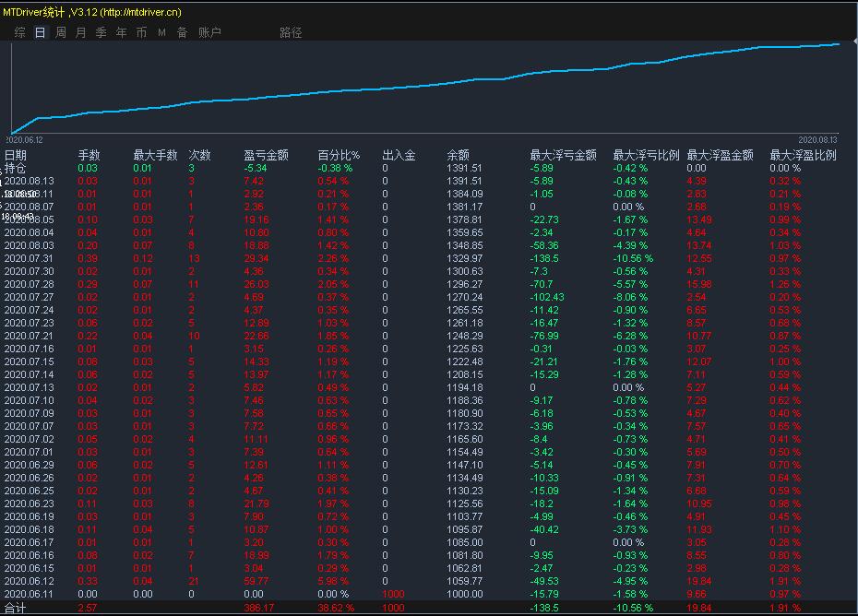Click the 最大浮盈金额 column header
858x616 pixels.
pos(721,155)
